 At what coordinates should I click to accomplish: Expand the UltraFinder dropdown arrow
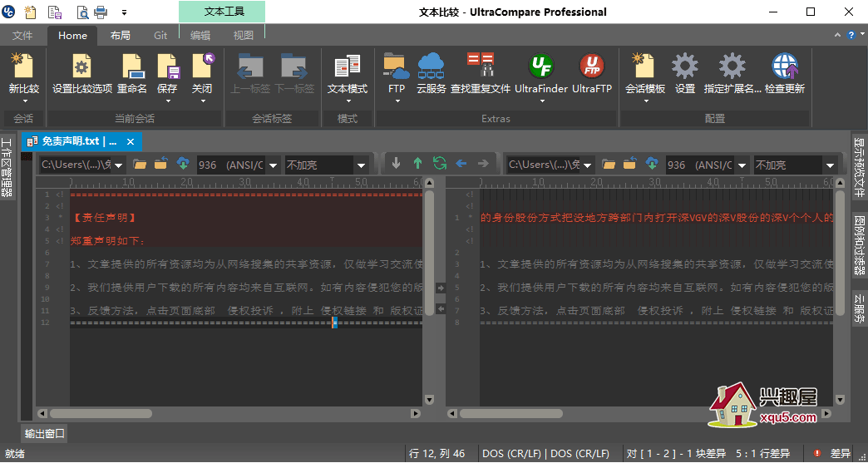pyautogui.click(x=542, y=101)
